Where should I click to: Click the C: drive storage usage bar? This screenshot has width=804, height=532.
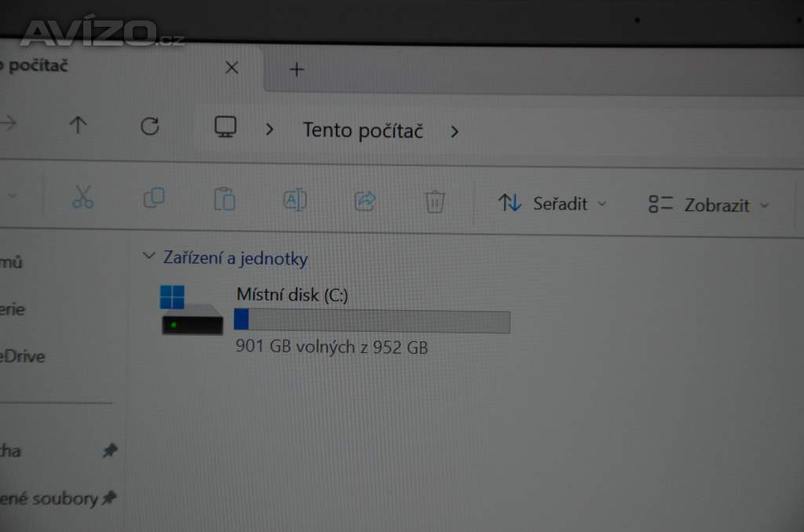[371, 322]
